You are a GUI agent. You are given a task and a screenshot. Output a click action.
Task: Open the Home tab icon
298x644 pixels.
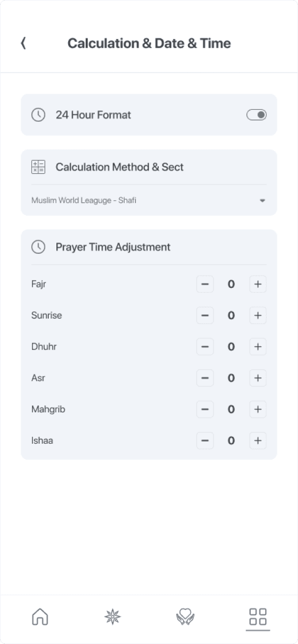pyautogui.click(x=40, y=616)
